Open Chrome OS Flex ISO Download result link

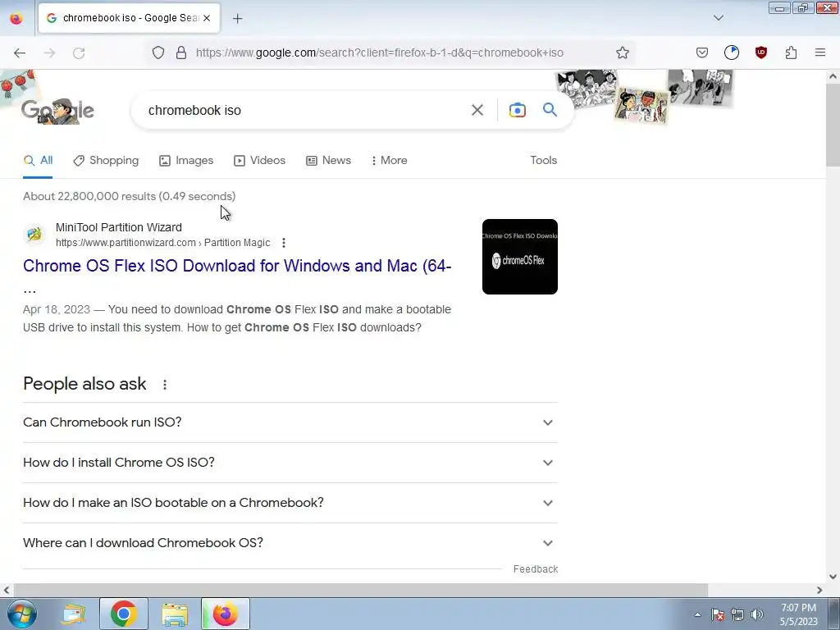tap(237, 266)
